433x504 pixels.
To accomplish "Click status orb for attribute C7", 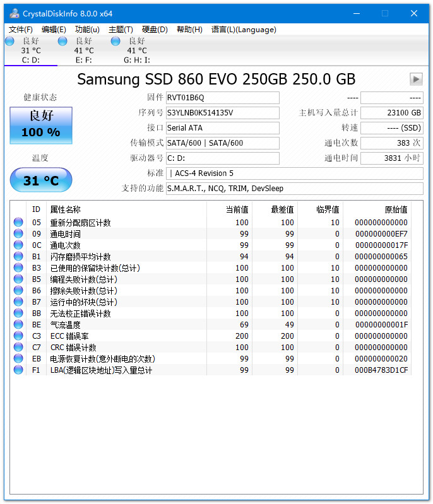I will click(18, 347).
